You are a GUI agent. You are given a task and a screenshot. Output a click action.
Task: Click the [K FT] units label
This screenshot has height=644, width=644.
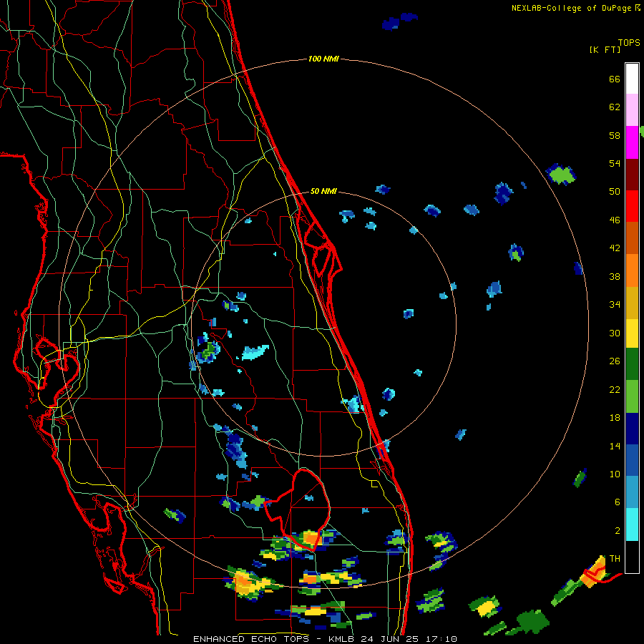605,50
